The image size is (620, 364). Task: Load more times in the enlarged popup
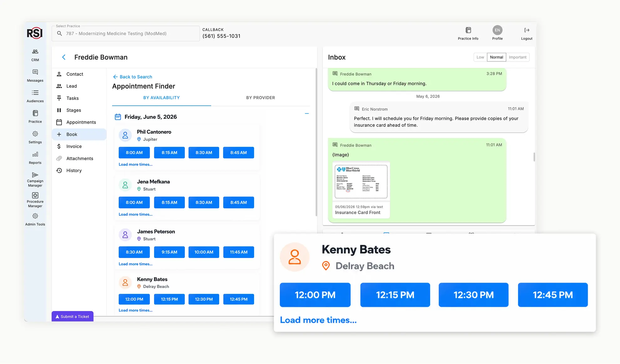coord(318,320)
